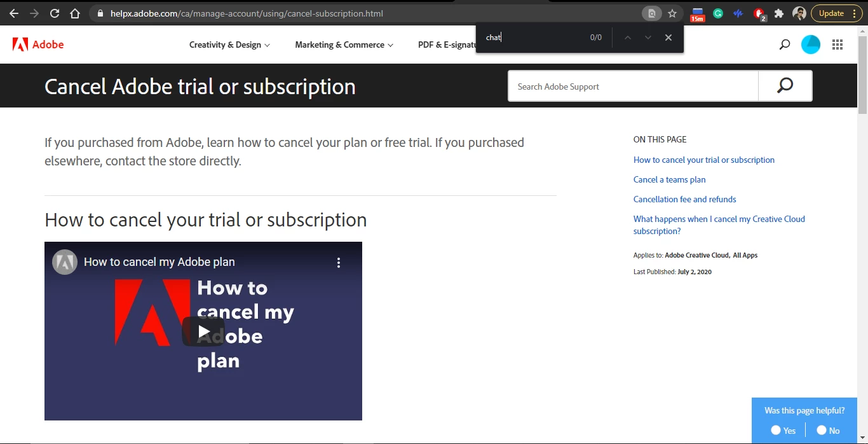868x444 pixels.
Task: Jump to next find result
Action: click(x=648, y=38)
